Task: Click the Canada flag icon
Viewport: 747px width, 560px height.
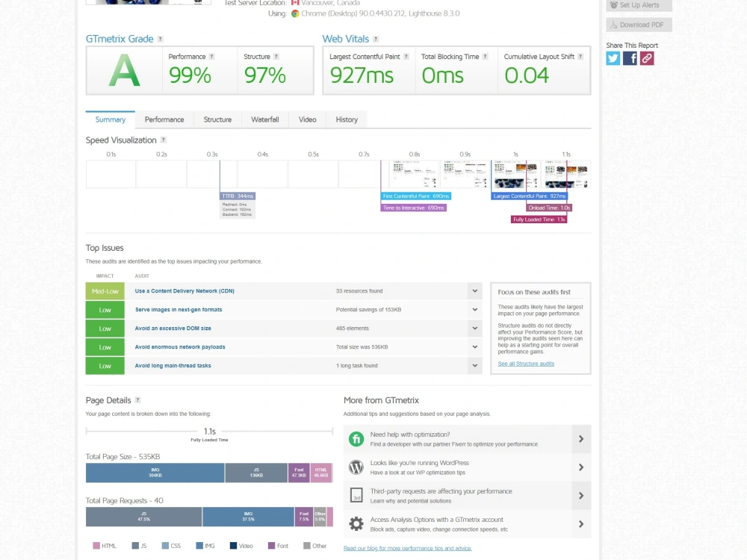Action: click(x=295, y=3)
